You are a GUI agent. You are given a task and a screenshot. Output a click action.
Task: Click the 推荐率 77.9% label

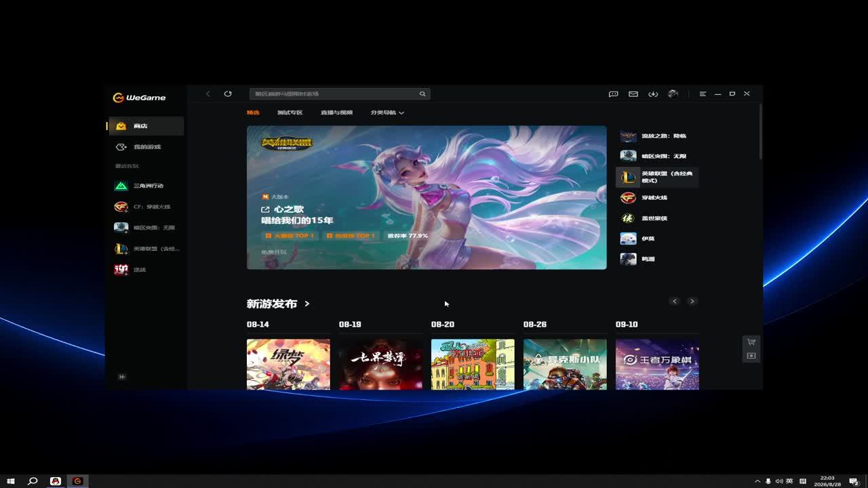coord(408,236)
